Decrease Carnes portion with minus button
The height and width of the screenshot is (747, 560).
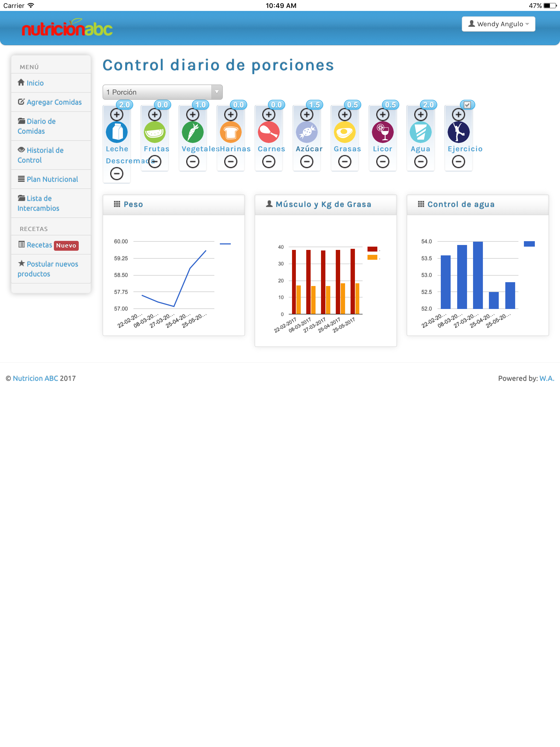point(269,162)
